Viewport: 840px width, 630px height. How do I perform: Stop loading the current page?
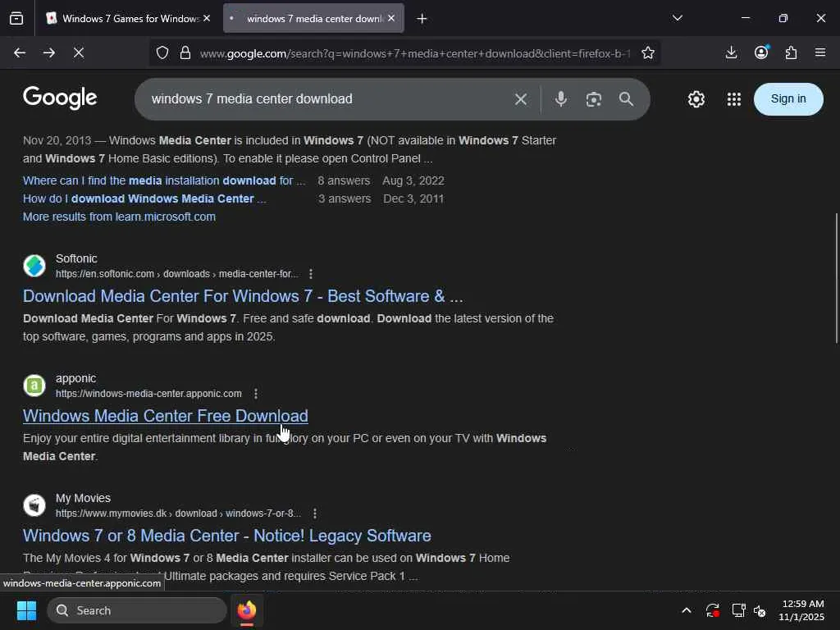79,52
